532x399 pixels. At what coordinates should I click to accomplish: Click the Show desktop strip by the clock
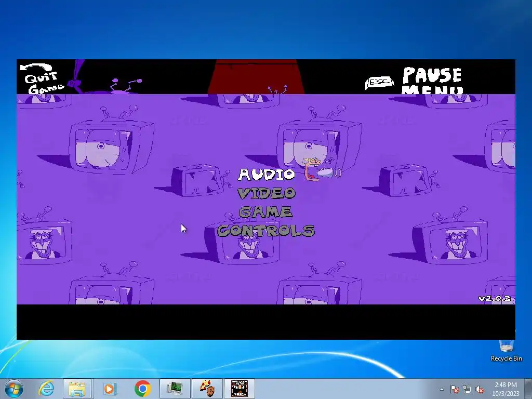529,389
